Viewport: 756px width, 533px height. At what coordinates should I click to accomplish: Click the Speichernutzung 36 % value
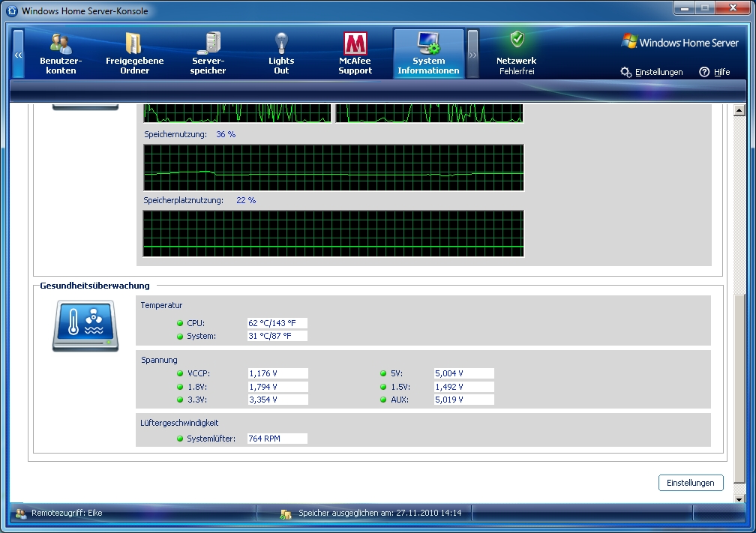[226, 134]
